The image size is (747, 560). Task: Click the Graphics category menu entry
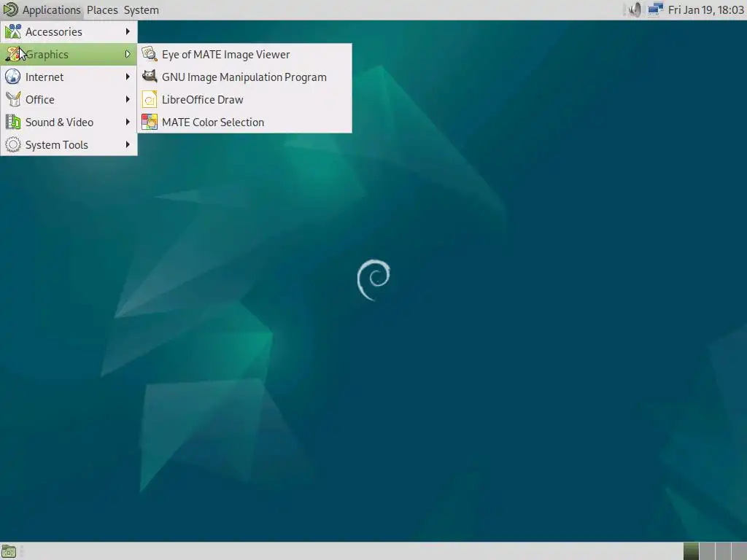69,54
